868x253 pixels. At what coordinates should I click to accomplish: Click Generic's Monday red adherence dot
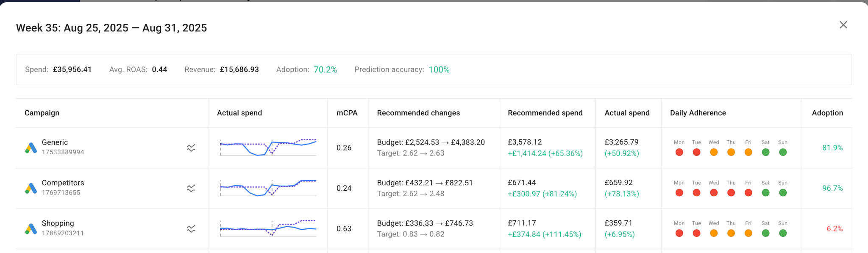[679, 152]
